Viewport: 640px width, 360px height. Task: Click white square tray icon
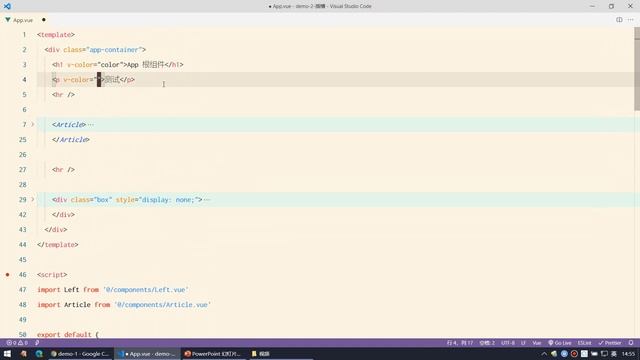(584, 354)
